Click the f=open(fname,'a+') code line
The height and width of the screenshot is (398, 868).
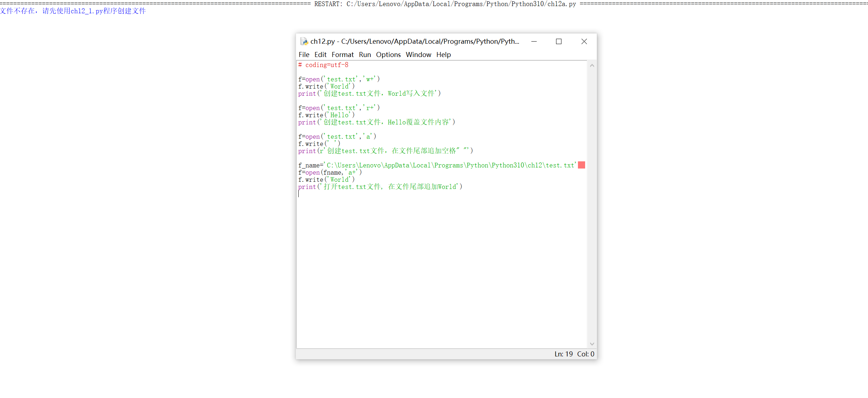pyautogui.click(x=330, y=172)
